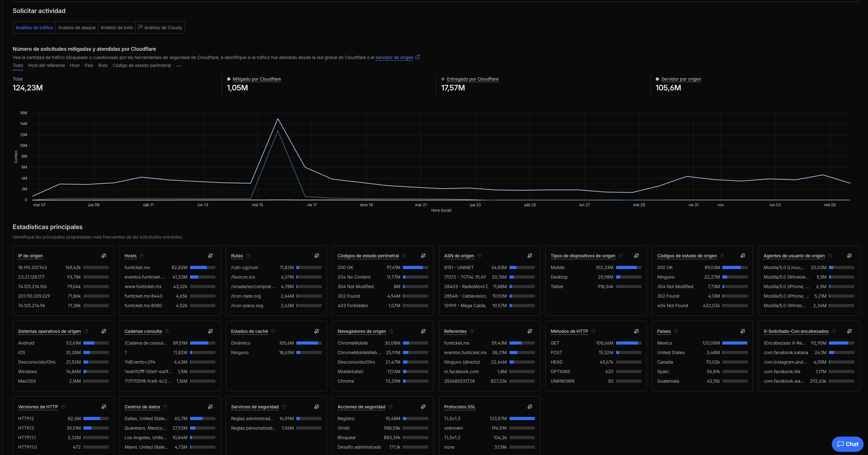
Task: Toggle the Entregado por Cloudflare series
Action: 472,79
